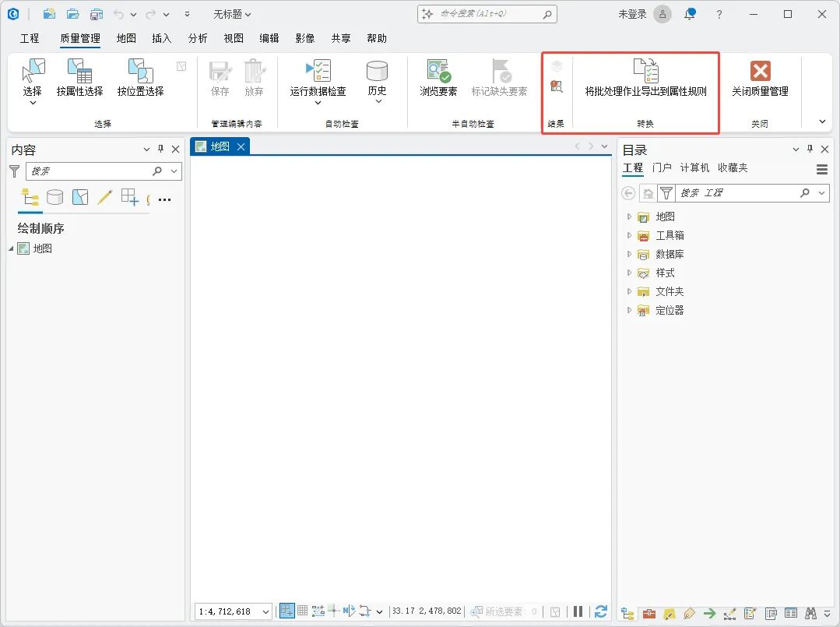The image size is (840, 627).
Task: Switch to list by drawing order view
Action: (x=30, y=197)
